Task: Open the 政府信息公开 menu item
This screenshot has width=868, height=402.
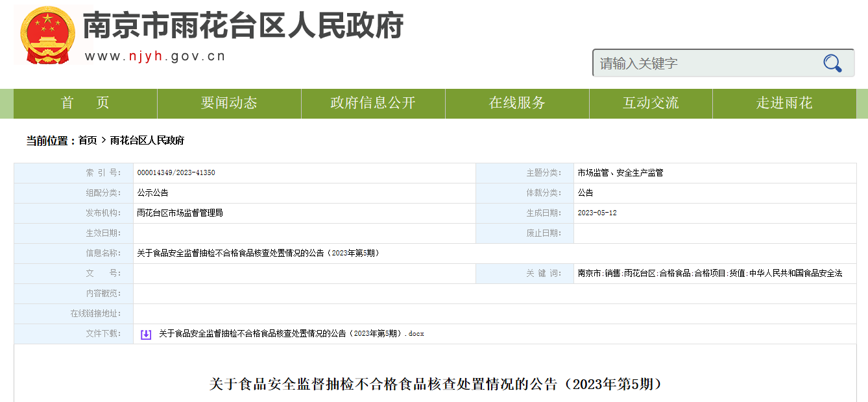Action: (x=373, y=103)
